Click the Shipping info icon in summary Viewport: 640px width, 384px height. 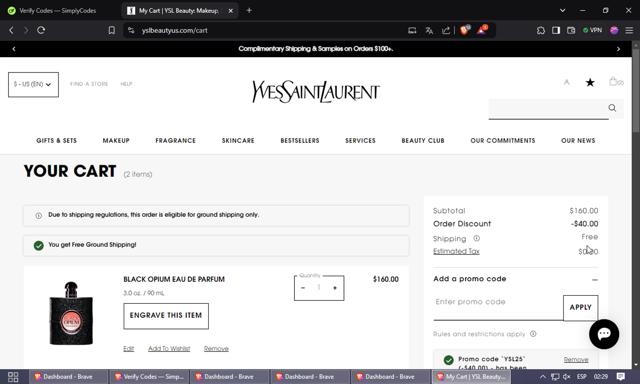[x=476, y=238]
